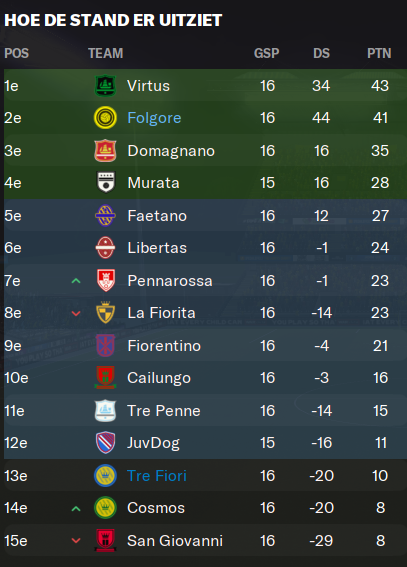This screenshot has height=567, width=407.
Task: Select the Cailungo team name
Action: [159, 378]
